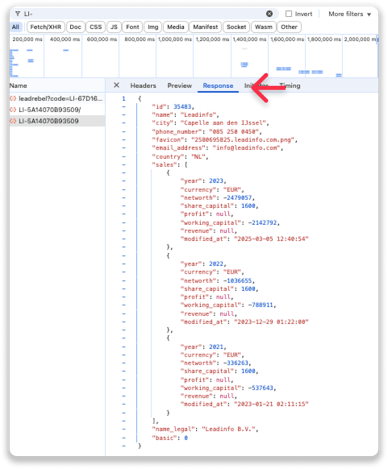Screen dimensions: 388x469
Task: Click line number 1 in the response gutter
Action: [124, 99]
